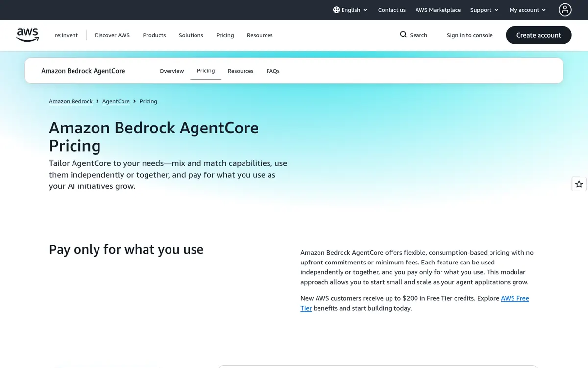588x368 pixels.
Task: Click the Create account button
Action: click(539, 35)
